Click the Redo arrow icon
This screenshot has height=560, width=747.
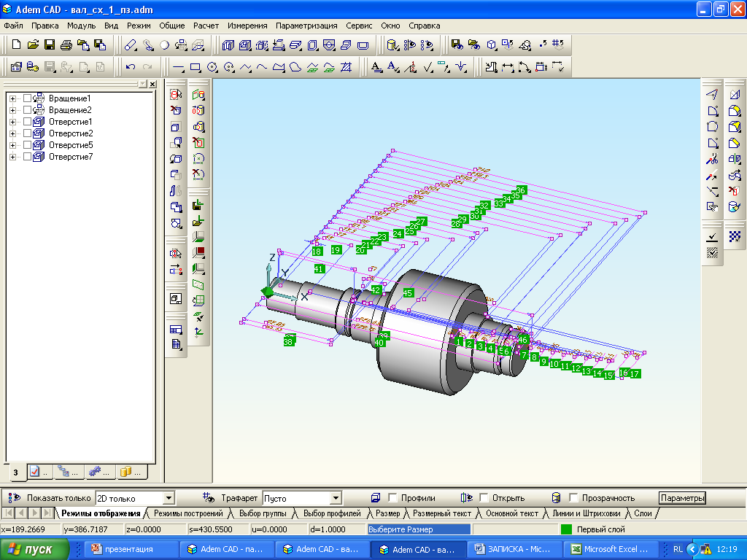click(147, 67)
